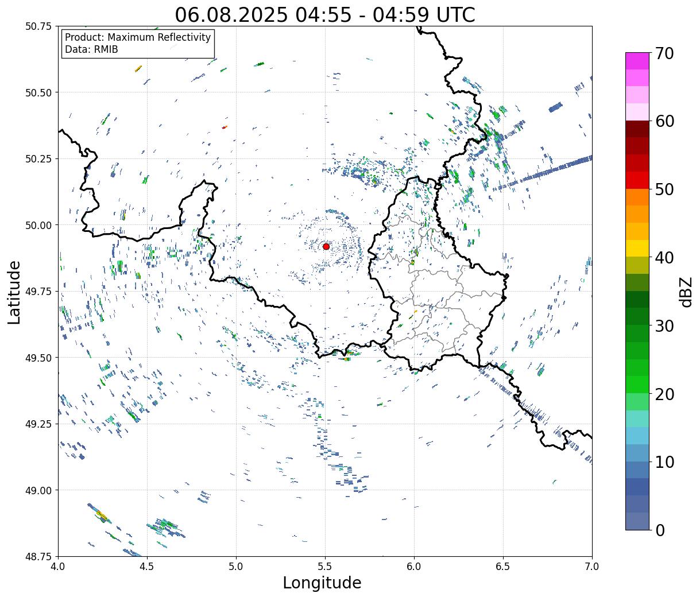Click the latitude tick label 50.50

coord(38,92)
